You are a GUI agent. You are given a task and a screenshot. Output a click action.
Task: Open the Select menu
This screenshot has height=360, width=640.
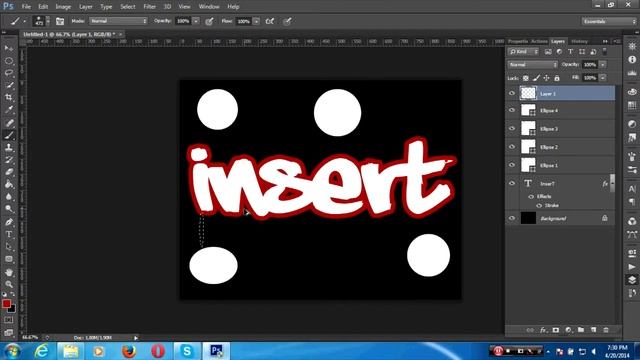128,7
